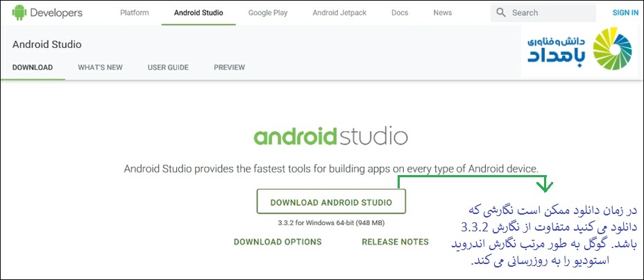Switch to PREVIEW tab
Image resolution: width=644 pixels, height=280 pixels.
(x=229, y=67)
